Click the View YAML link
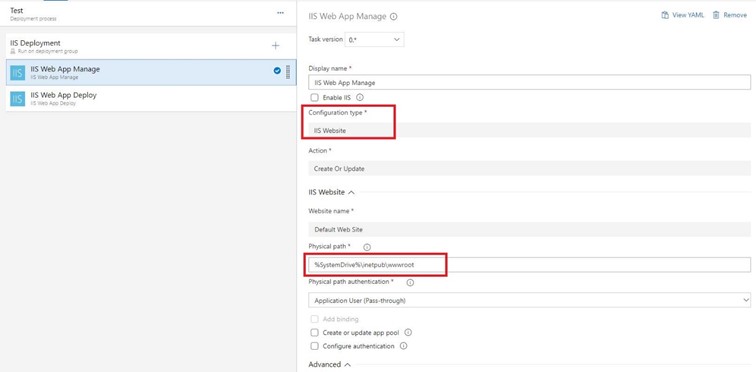Image resolution: width=756 pixels, height=372 pixels. coord(682,15)
